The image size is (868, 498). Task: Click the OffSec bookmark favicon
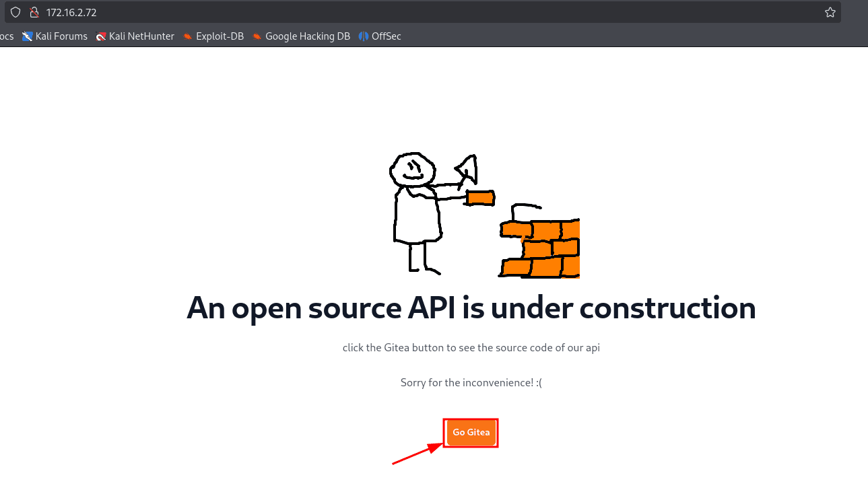[x=364, y=36]
